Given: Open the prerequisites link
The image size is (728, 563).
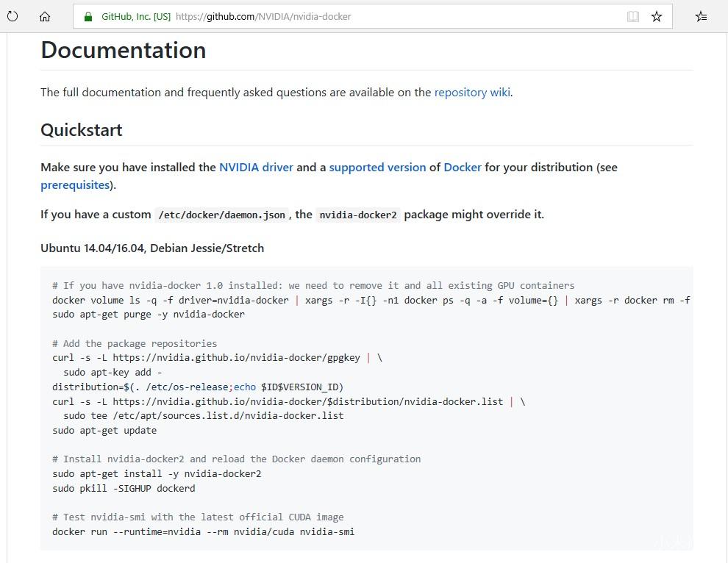Looking at the screenshot, I should [x=75, y=185].
